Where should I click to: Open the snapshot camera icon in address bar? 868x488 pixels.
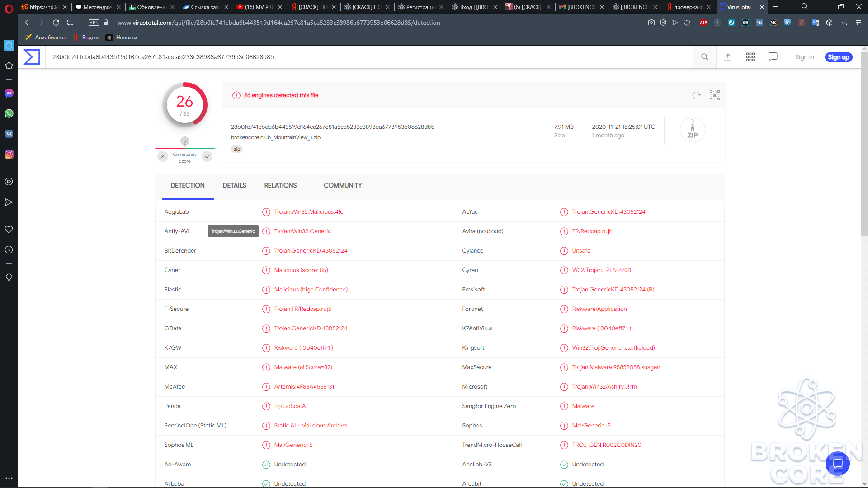coord(651,23)
